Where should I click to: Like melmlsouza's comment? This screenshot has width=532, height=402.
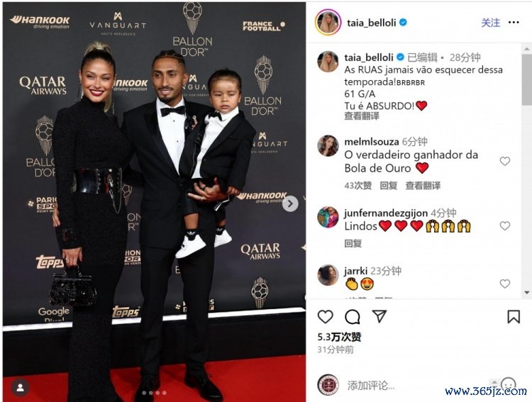505,161
